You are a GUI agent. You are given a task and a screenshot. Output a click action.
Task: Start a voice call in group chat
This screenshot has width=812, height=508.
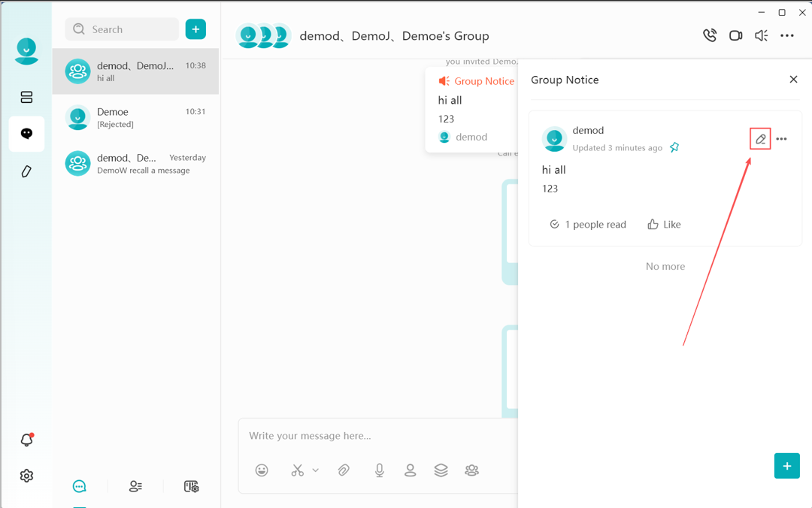pos(710,35)
